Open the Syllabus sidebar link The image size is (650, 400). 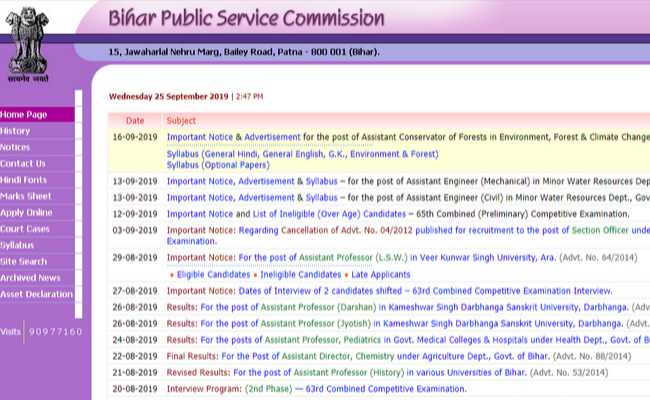click(17, 245)
